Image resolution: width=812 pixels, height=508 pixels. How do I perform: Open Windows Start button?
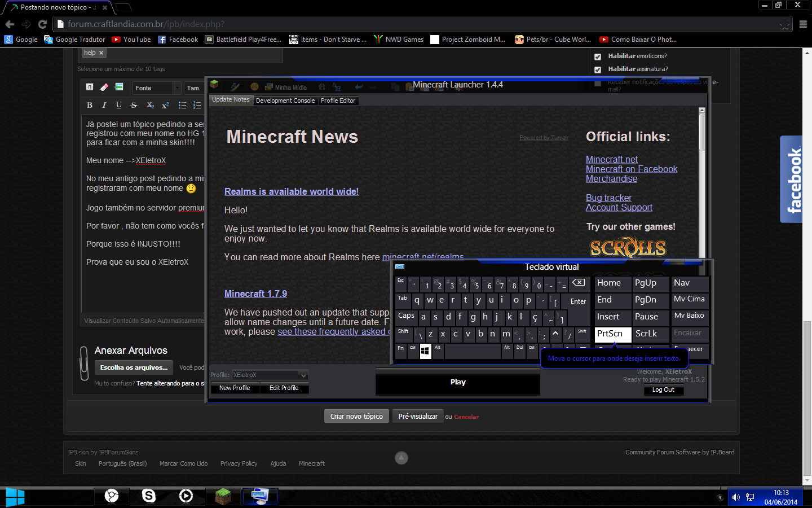click(x=15, y=497)
